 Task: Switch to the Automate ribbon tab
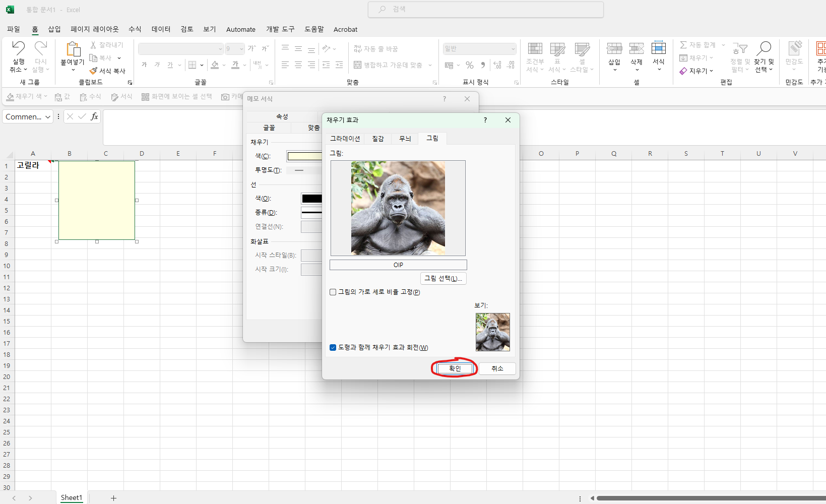241,29
